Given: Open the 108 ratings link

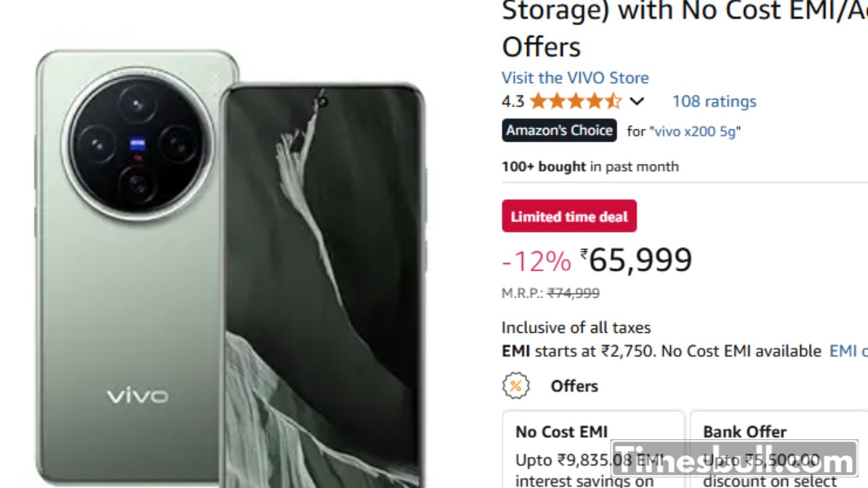Looking at the screenshot, I should coord(713,102).
